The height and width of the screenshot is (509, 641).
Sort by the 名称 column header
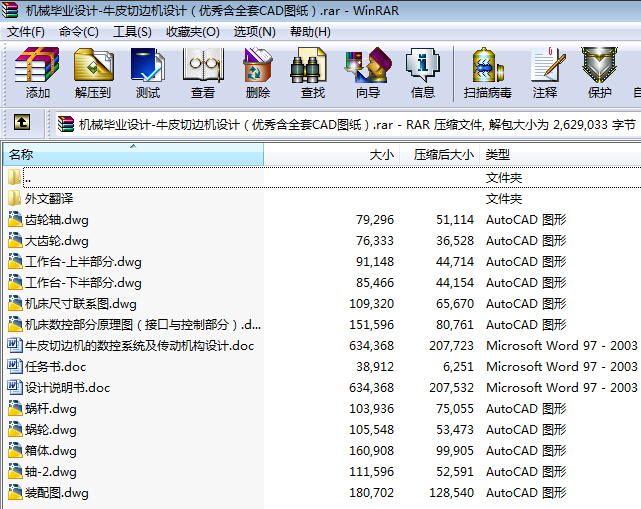tap(133, 155)
